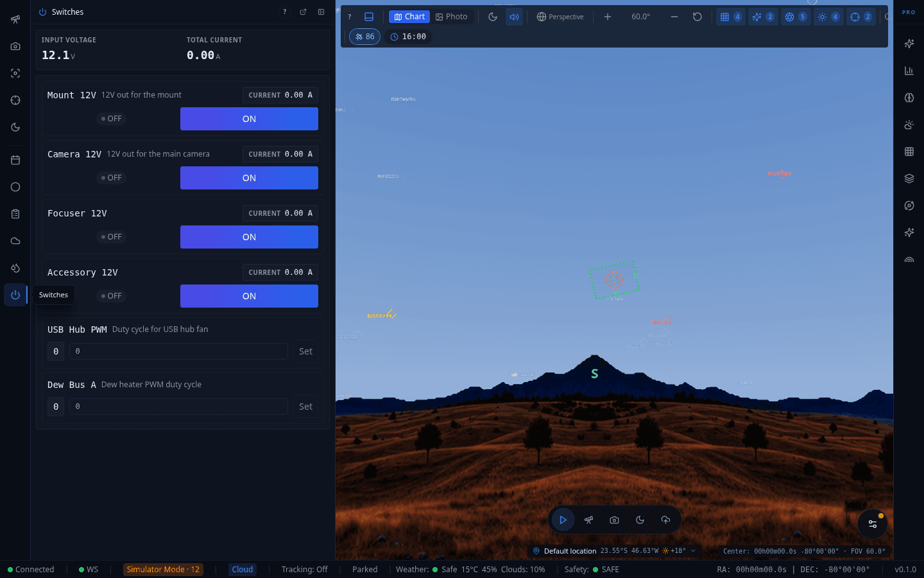The height and width of the screenshot is (578, 924).
Task: Toggle the sound speaker button in toolbar
Action: click(x=514, y=17)
